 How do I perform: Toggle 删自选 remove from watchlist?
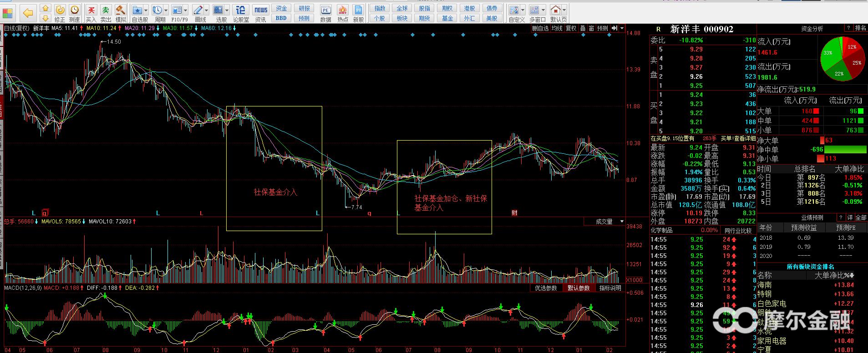(540, 28)
